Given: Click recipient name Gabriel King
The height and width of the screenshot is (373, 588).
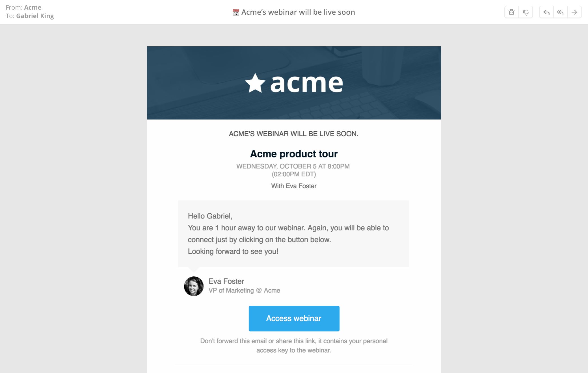Looking at the screenshot, I should click(35, 16).
